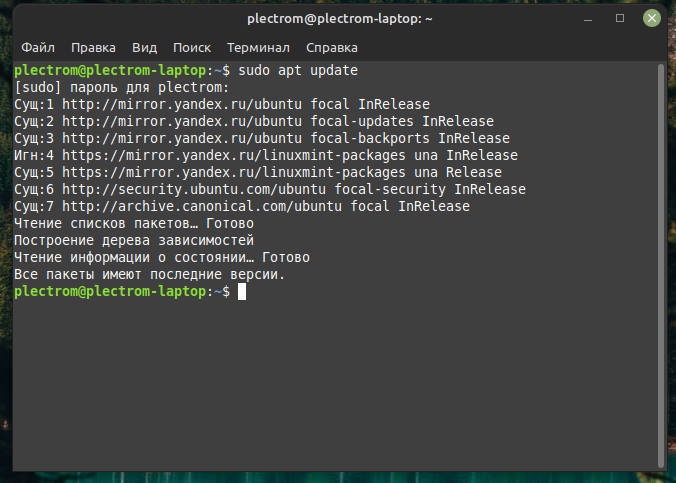Click the Сущ:1 focal InRelease line
Screen dimensions: 676x483
point(222,104)
